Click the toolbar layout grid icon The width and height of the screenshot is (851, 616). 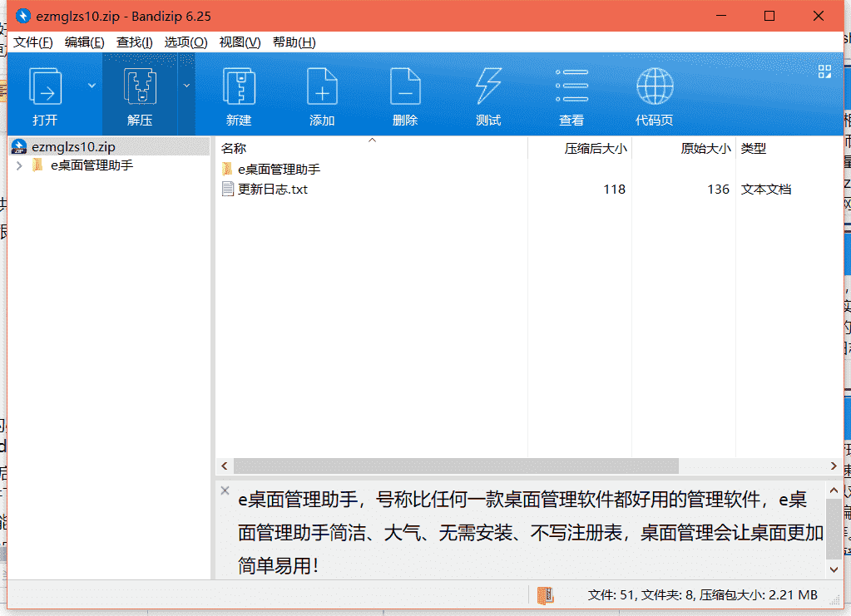824,71
